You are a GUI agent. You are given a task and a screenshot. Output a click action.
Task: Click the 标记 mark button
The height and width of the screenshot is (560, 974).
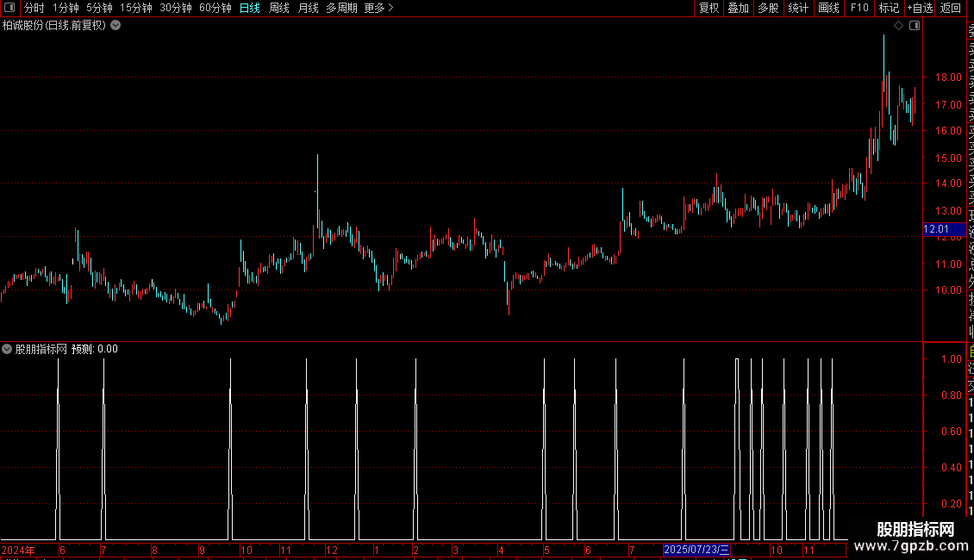(889, 8)
